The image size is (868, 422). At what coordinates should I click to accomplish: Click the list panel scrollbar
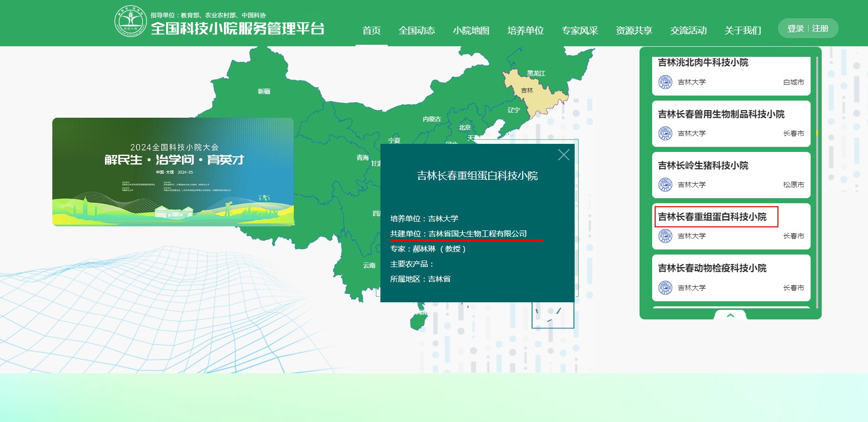817,183
